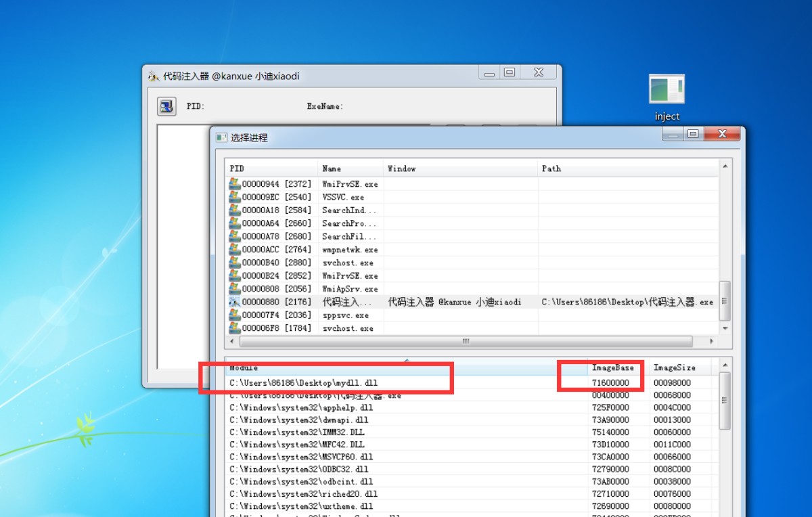Click the 选择进程 dialog title icon
The height and width of the screenshot is (517, 812).
[221, 137]
